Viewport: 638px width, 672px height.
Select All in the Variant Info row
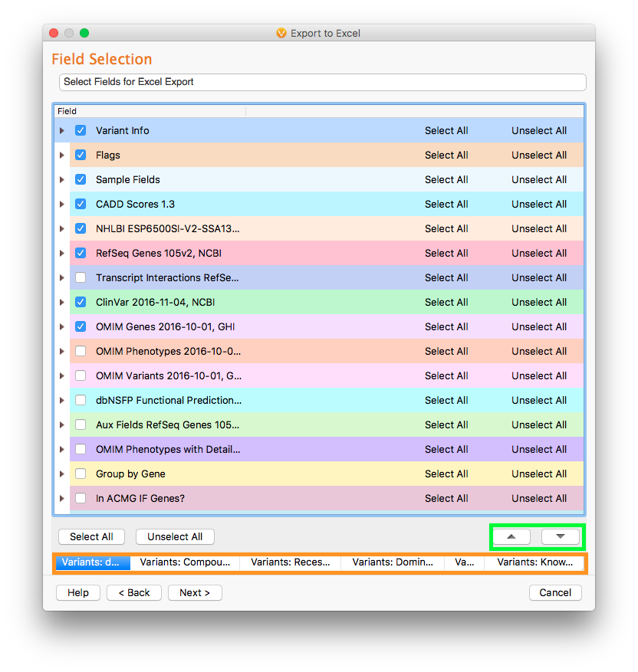(x=446, y=130)
